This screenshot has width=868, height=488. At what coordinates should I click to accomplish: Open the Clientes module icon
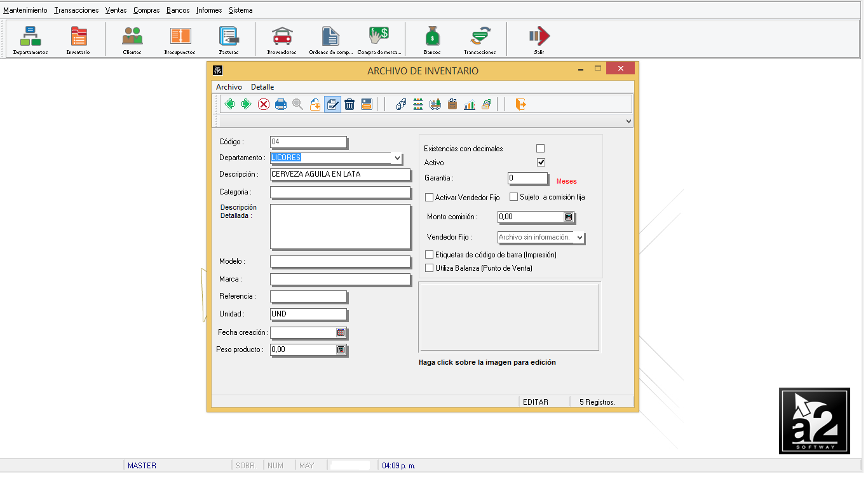click(132, 40)
